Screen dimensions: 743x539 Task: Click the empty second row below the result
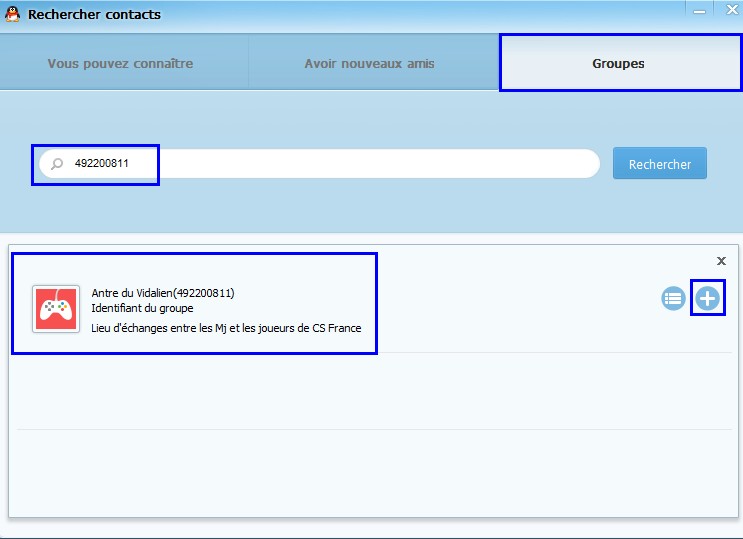(x=375, y=391)
